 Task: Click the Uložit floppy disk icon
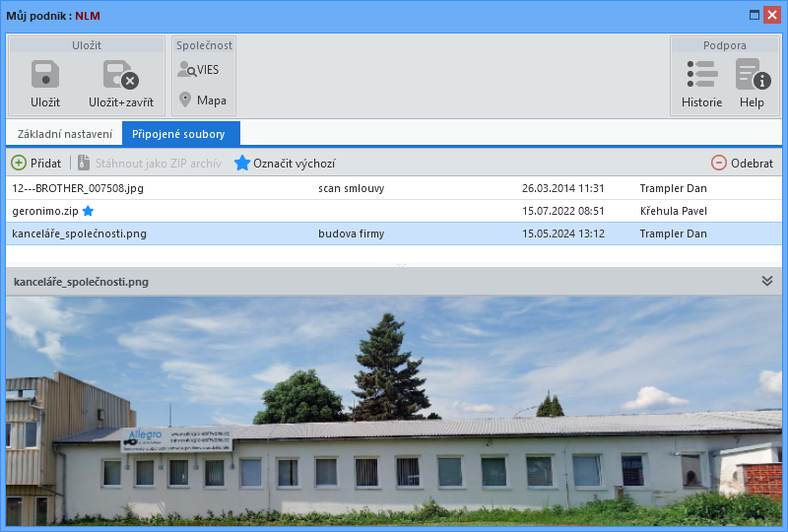pos(45,74)
